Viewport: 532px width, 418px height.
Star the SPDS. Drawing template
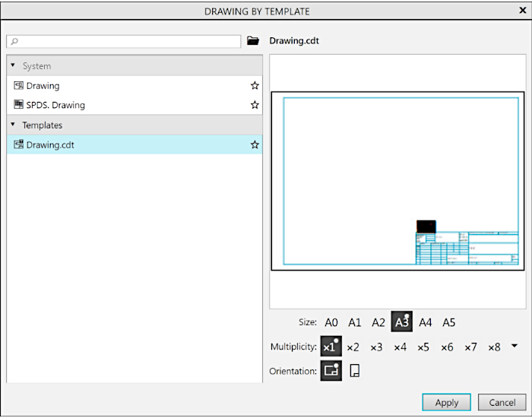(255, 105)
